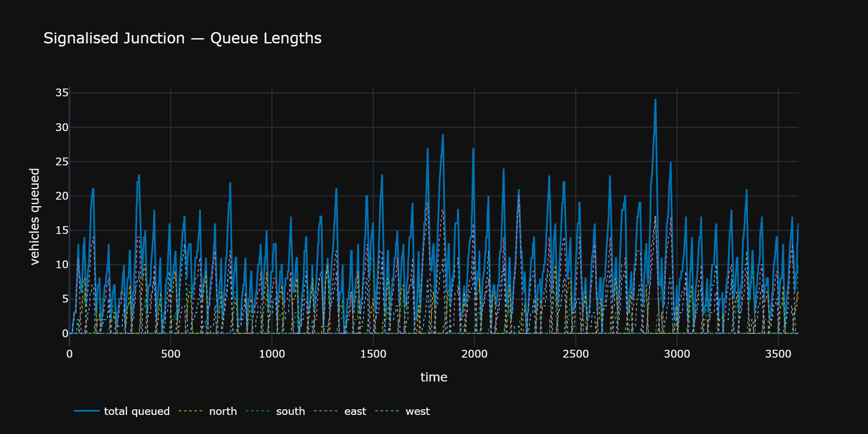Hide the north series via legend

[208, 411]
